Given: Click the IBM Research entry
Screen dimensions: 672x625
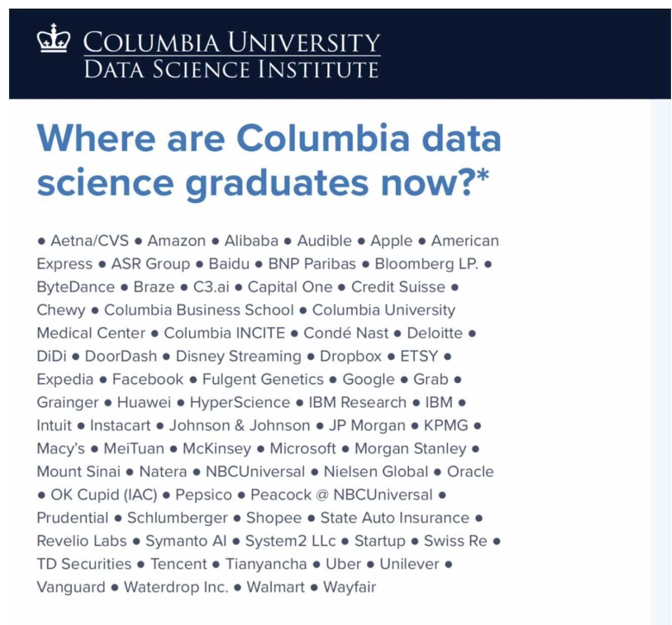Looking at the screenshot, I should tap(357, 403).
